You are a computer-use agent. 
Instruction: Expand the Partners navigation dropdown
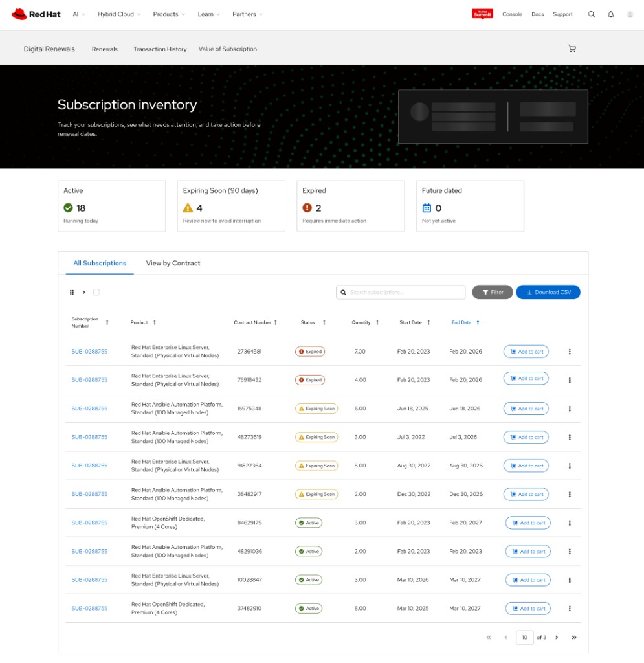[x=247, y=14]
